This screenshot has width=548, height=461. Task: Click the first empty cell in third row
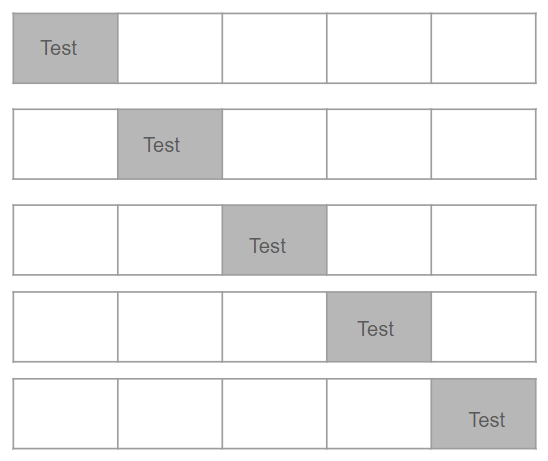[65, 240]
